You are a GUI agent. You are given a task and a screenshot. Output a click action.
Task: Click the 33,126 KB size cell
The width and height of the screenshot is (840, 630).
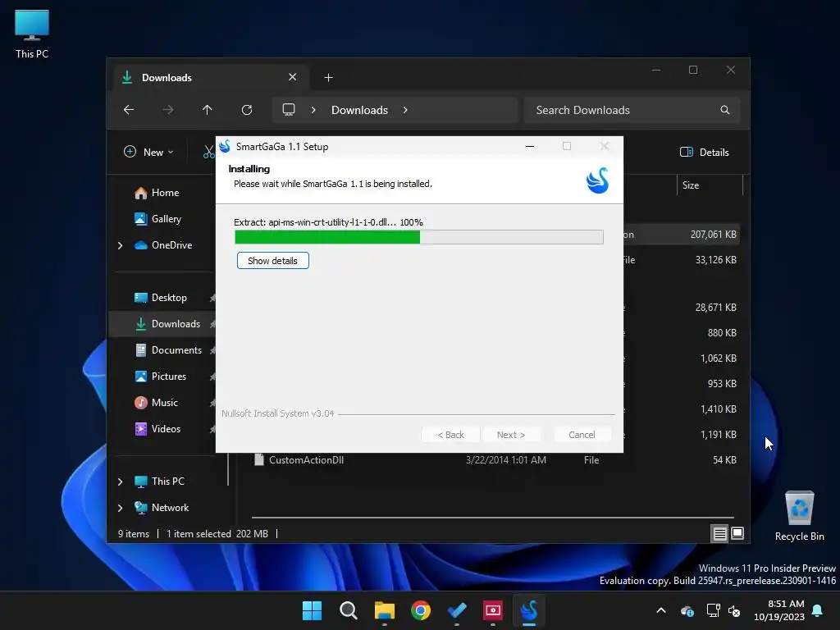click(715, 260)
